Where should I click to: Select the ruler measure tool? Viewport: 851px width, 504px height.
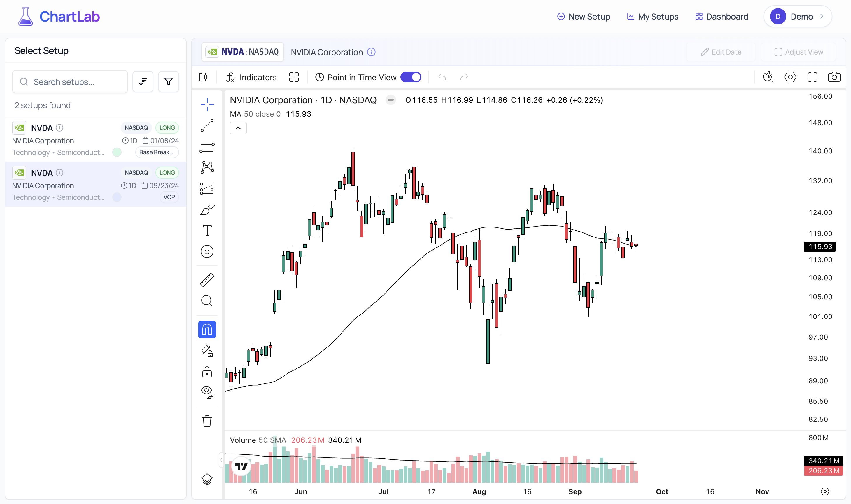(207, 280)
